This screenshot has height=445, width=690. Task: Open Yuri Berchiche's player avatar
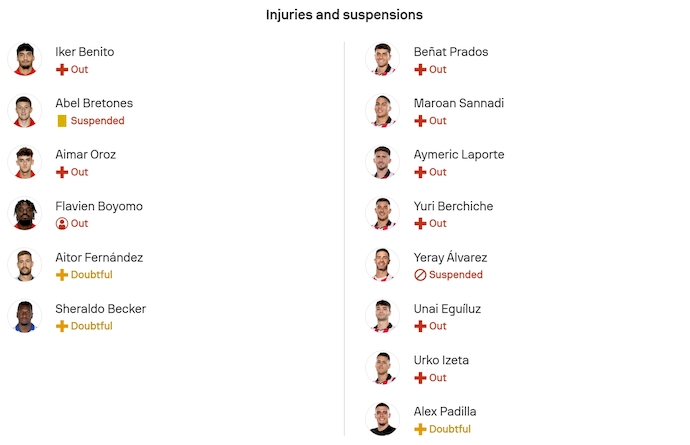click(x=382, y=213)
